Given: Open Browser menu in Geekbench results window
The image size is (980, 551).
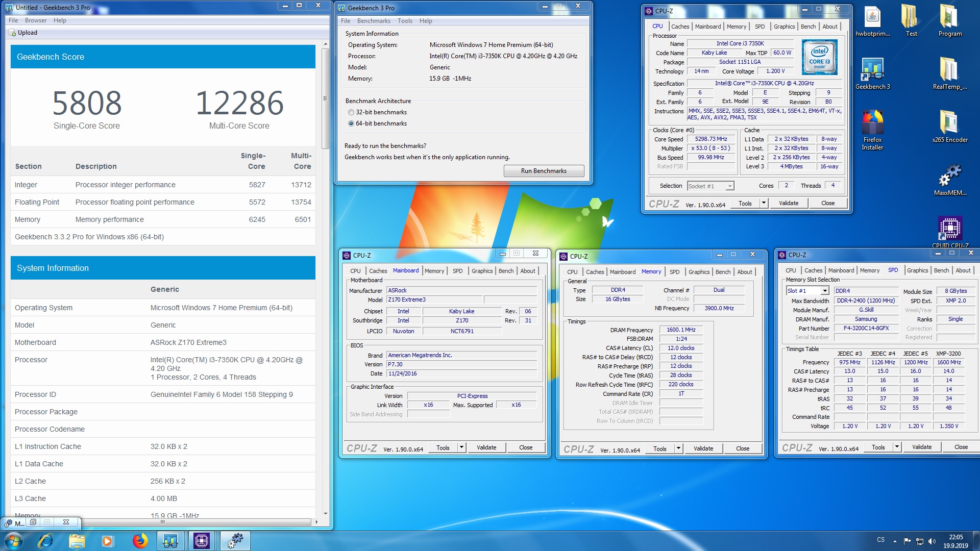Looking at the screenshot, I should 36,20.
